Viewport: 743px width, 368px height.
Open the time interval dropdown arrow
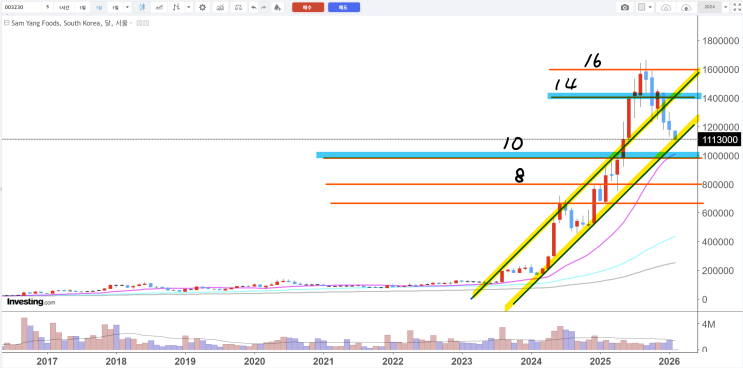[127, 7]
